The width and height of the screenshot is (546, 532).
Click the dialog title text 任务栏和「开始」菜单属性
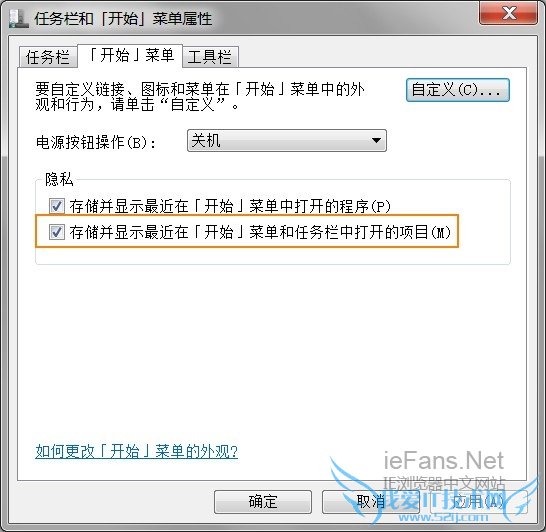coord(123,18)
